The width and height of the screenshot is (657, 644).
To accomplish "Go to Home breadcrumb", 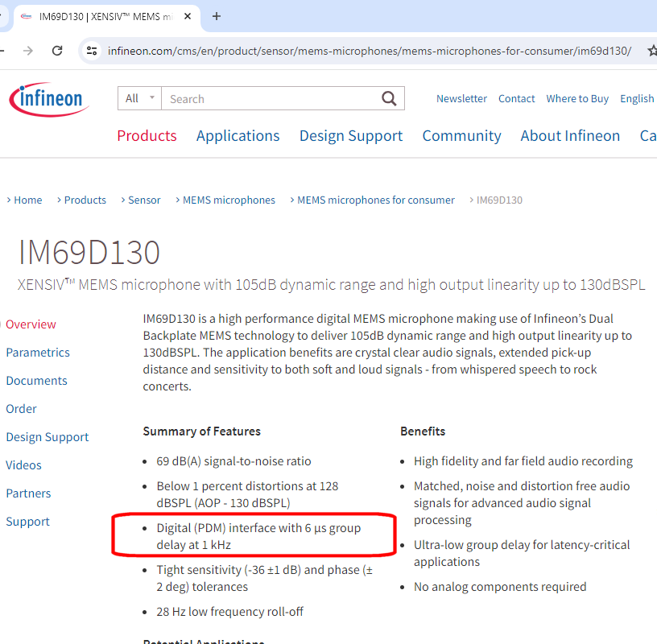I will click(27, 200).
